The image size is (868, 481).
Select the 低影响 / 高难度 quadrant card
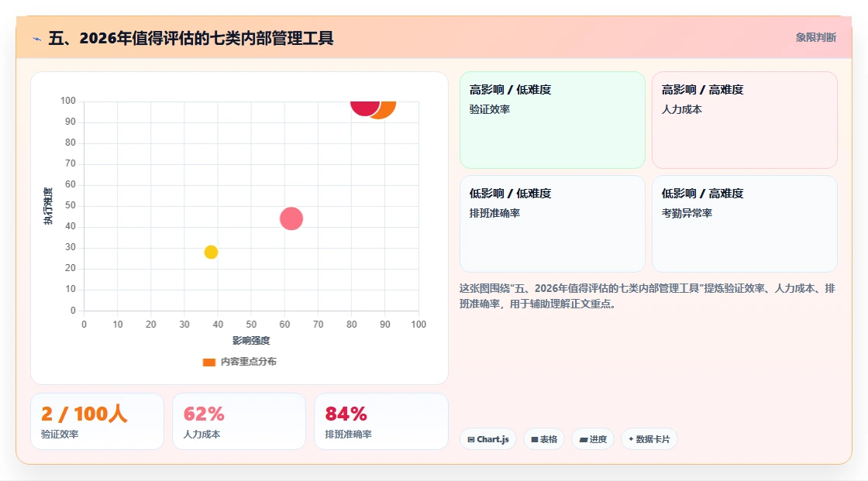coord(745,224)
